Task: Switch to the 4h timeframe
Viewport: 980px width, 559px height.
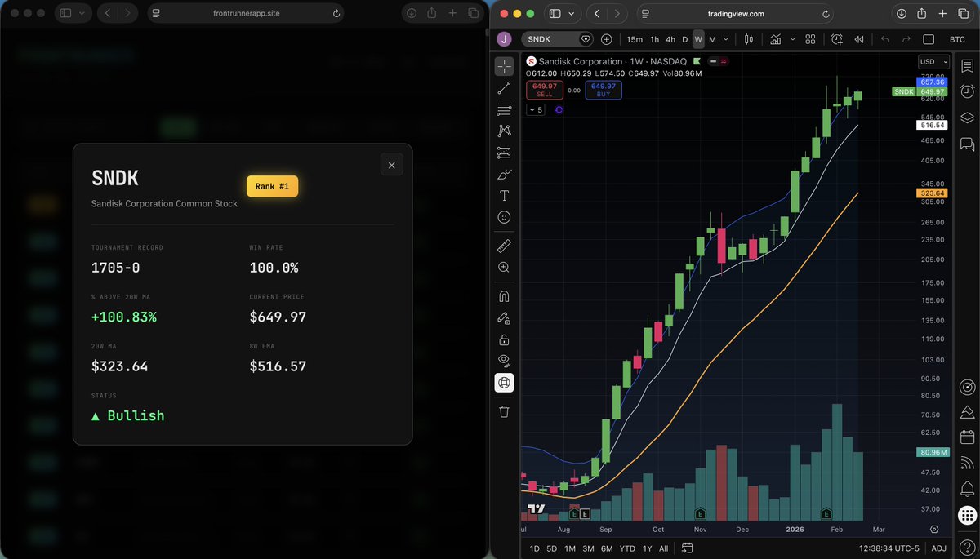Action: pyautogui.click(x=670, y=39)
